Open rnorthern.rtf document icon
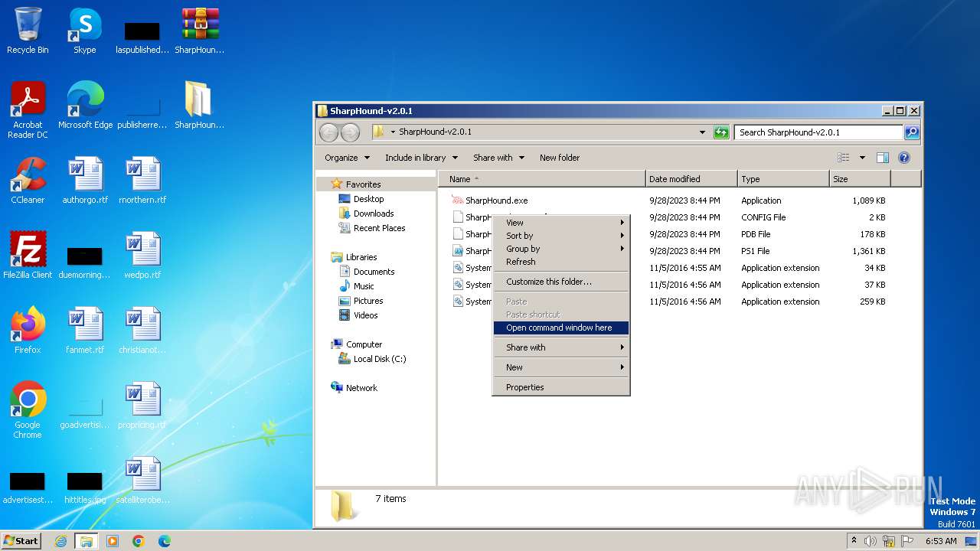This screenshot has height=551, width=980. 142,181
